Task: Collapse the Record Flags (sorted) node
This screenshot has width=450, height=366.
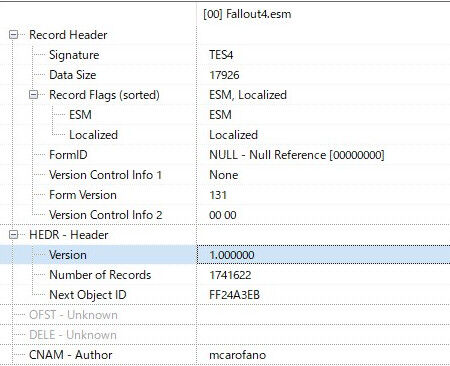Action: pos(33,95)
